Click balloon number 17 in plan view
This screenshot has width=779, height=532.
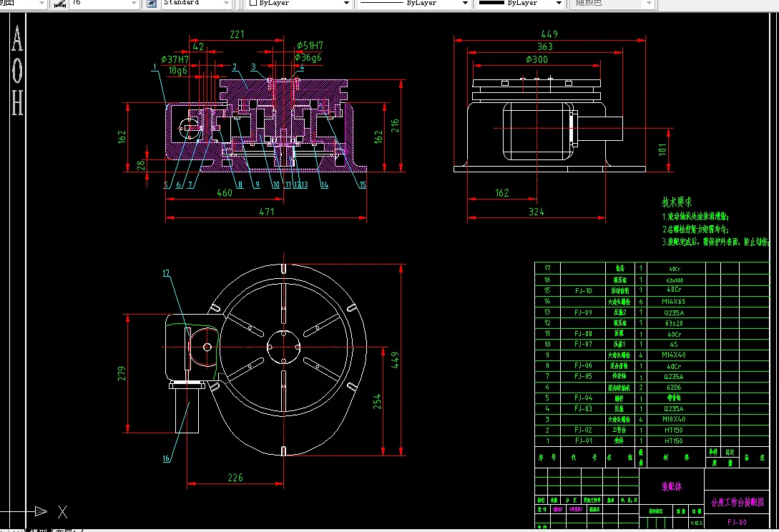(166, 273)
